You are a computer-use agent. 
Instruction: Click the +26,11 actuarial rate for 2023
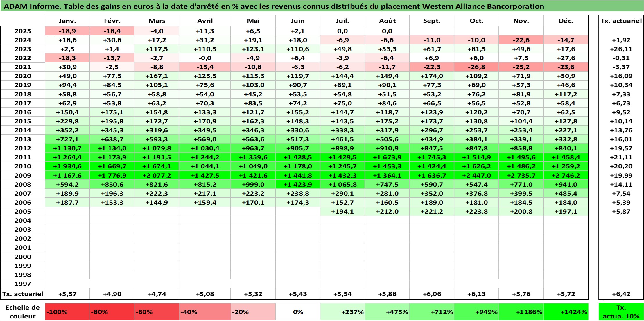coord(621,49)
